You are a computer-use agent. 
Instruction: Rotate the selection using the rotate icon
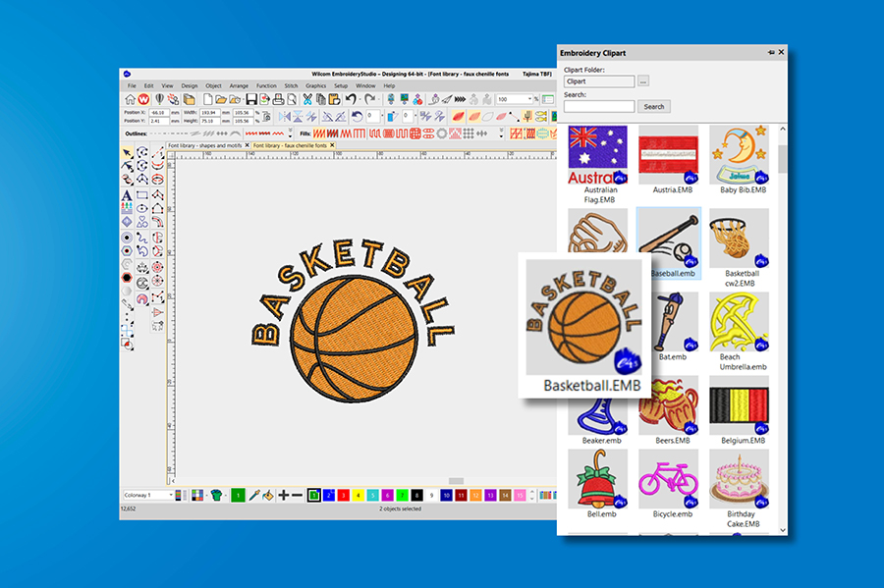[x=356, y=117]
